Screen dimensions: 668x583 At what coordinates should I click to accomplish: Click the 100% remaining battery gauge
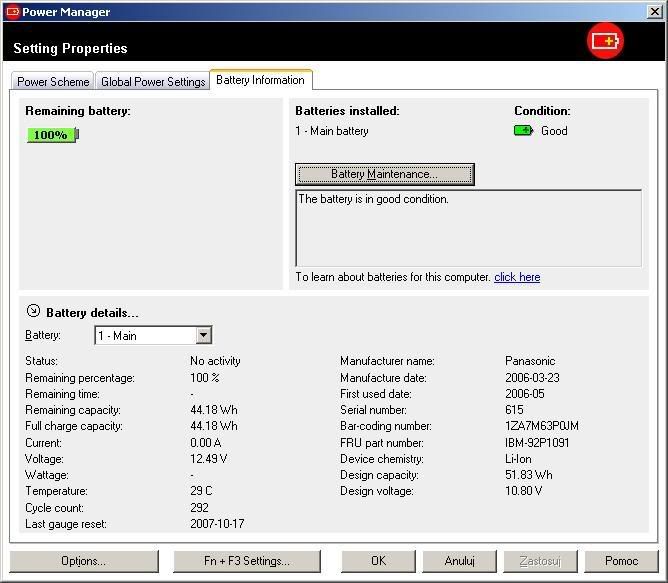pyautogui.click(x=51, y=135)
